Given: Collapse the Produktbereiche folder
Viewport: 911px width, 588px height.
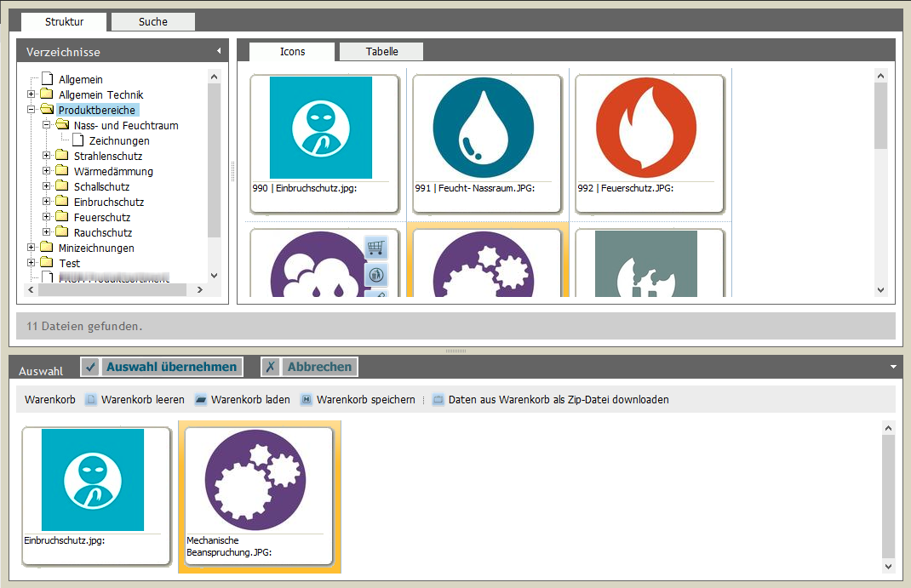Looking at the screenshot, I should 32,110.
